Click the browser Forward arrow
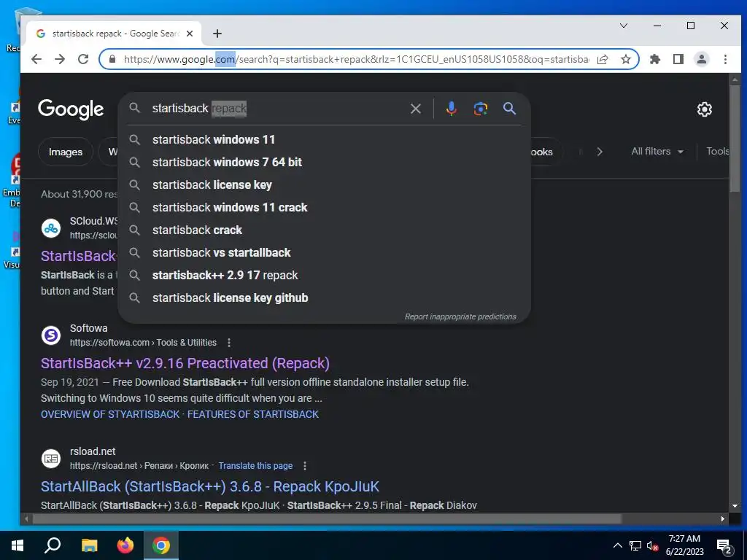 [60, 59]
